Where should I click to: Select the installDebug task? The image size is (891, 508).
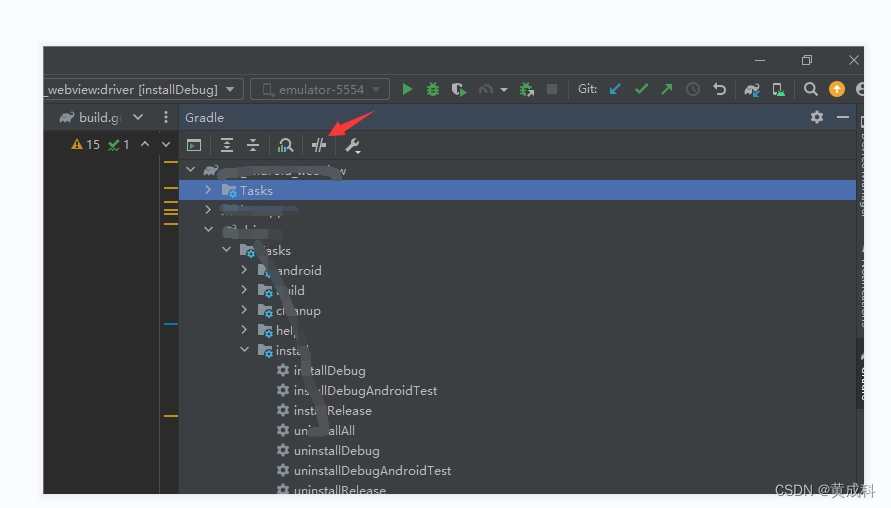click(330, 370)
